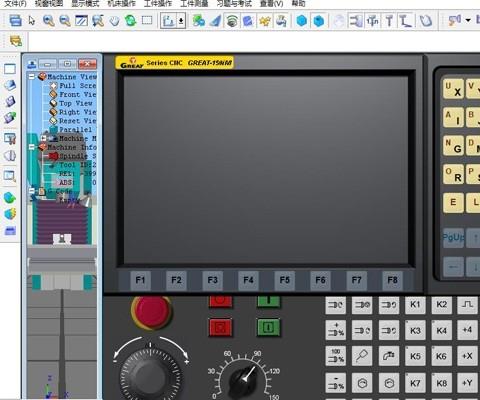This screenshot has height=400, width=480.
Task: Click the +X axis jog key
Action: (467, 356)
